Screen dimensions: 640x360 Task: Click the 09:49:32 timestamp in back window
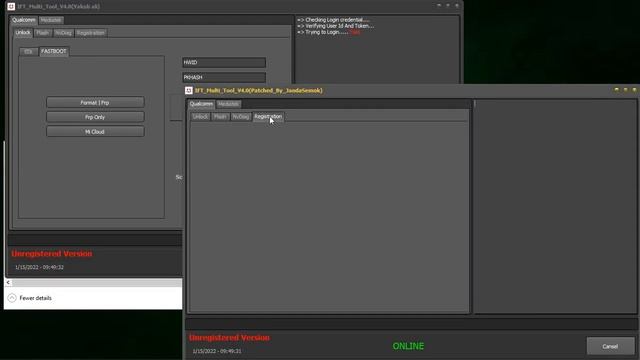(39, 267)
